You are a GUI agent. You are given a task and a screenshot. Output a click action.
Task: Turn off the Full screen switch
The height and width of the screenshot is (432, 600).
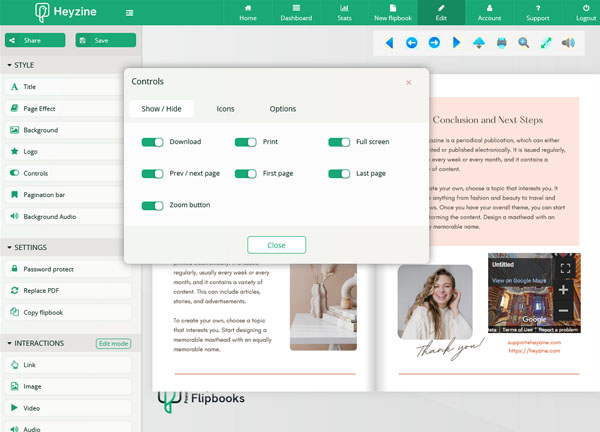coord(339,142)
